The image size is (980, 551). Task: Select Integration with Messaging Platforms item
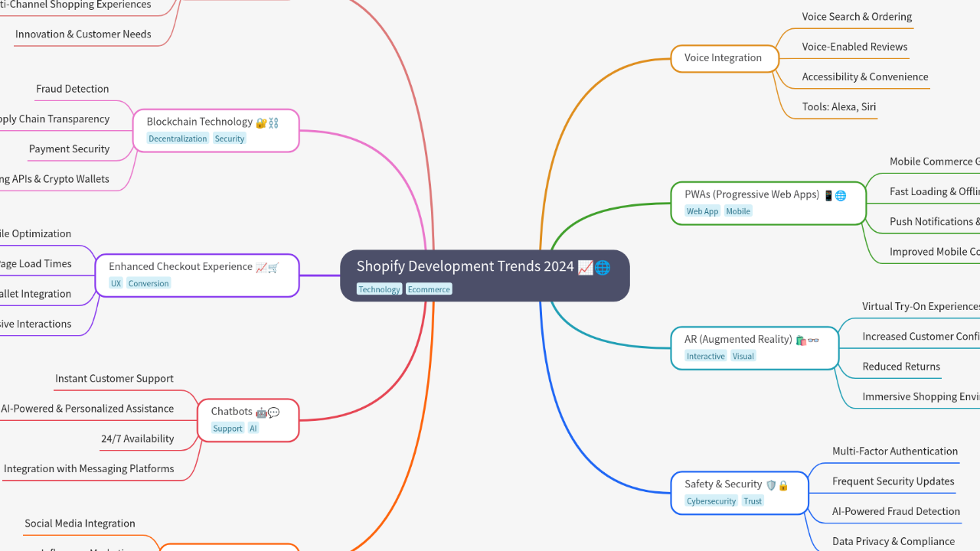coord(89,469)
